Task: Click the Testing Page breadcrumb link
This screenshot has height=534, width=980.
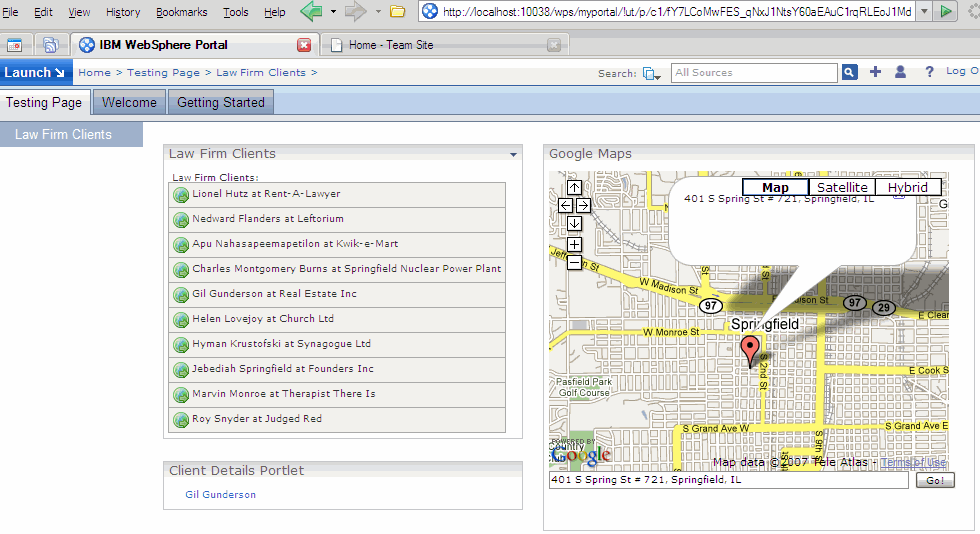Action: [163, 73]
